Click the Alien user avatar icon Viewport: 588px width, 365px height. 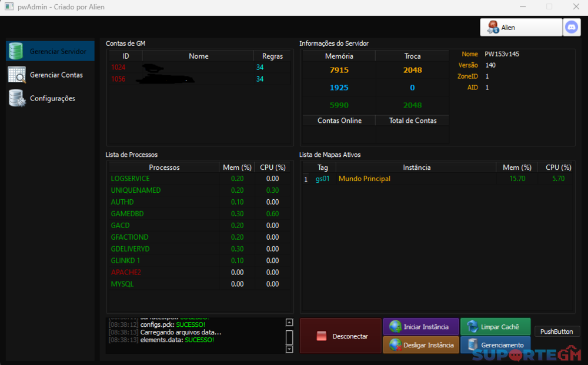(x=493, y=27)
